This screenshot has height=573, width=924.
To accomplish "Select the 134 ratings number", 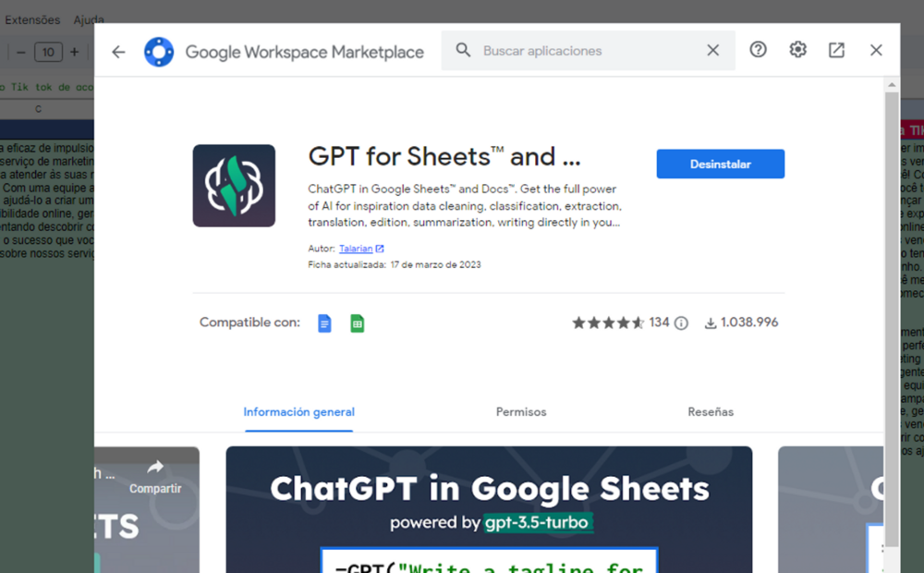I will coord(660,323).
